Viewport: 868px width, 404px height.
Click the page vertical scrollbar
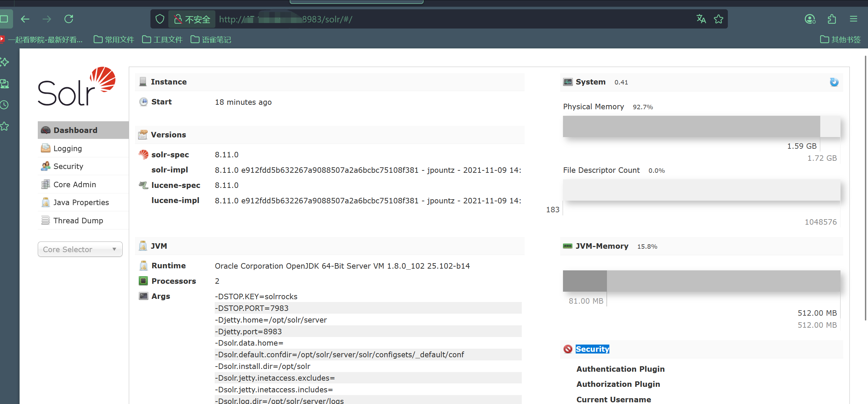pos(866,187)
